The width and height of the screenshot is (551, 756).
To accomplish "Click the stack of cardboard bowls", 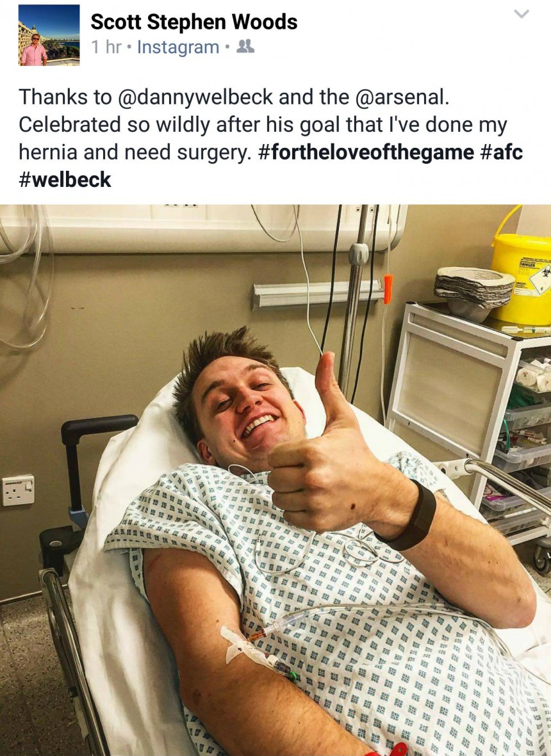I will (x=473, y=288).
